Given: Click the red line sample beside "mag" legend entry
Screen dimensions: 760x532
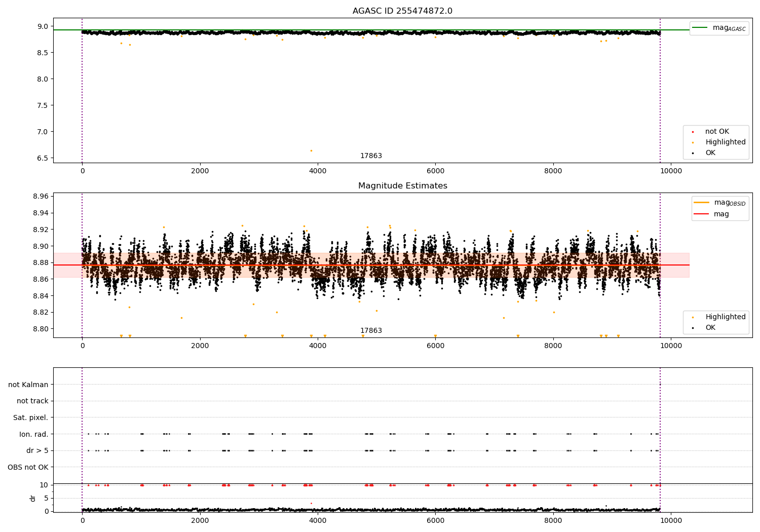Looking at the screenshot, I should [701, 214].
